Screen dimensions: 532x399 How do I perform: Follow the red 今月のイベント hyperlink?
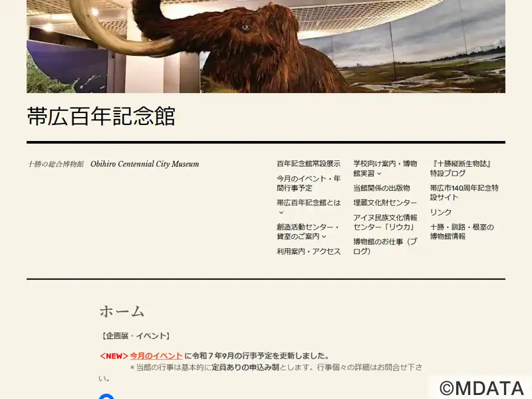[156, 356]
